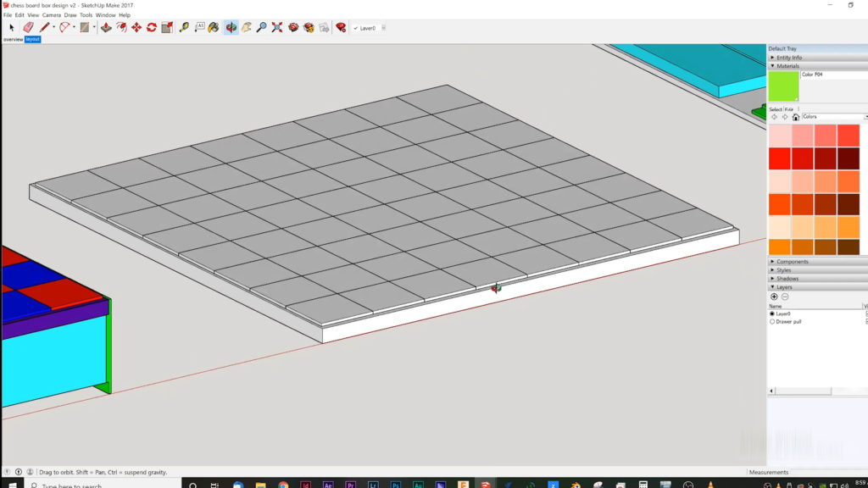
Task: Pick the pure red swatch
Action: point(780,158)
